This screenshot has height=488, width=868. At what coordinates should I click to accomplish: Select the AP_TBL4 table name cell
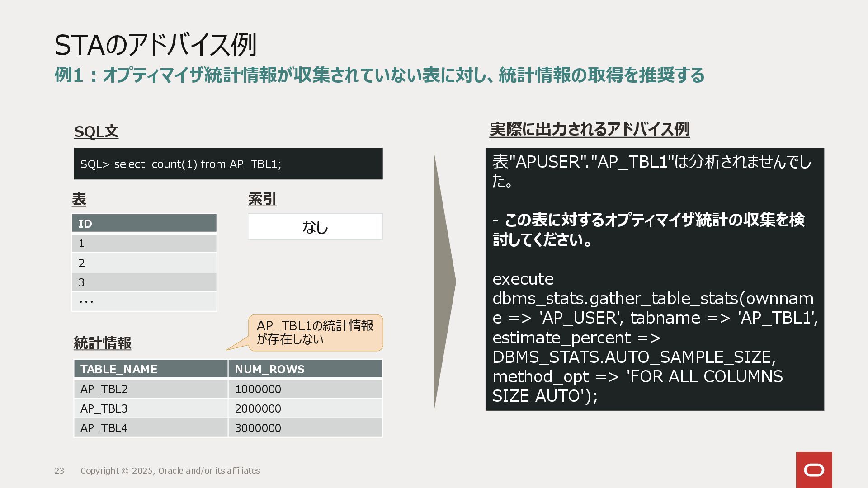tap(151, 427)
